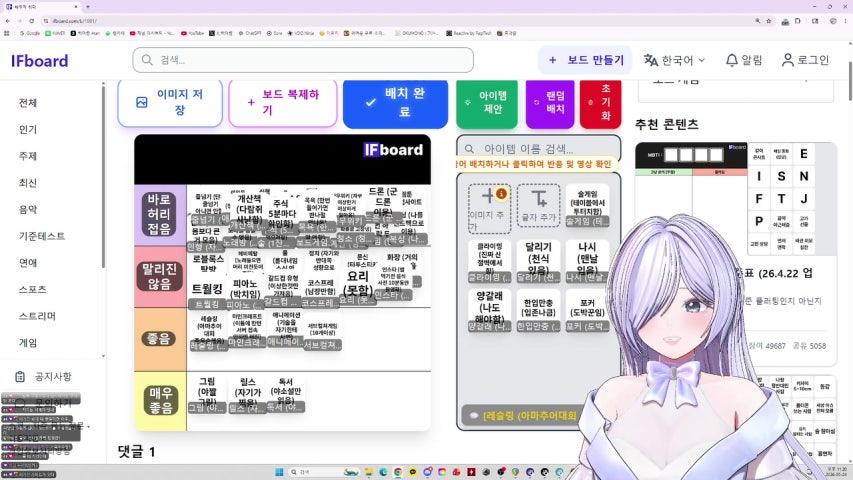Click 이미지 추가 add image tile
Viewport: 853px width, 480px height.
click(489, 208)
